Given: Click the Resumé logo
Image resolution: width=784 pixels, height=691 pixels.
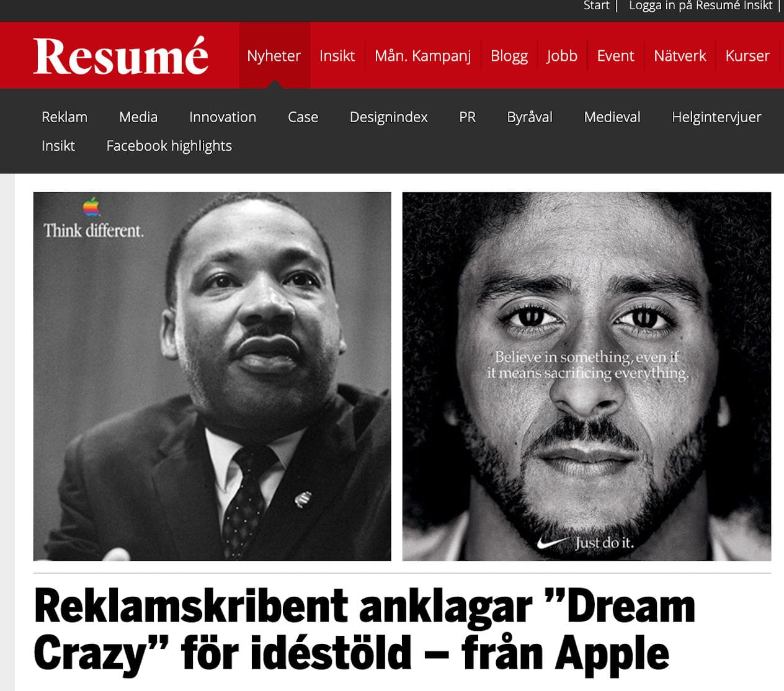Looking at the screenshot, I should 120,56.
